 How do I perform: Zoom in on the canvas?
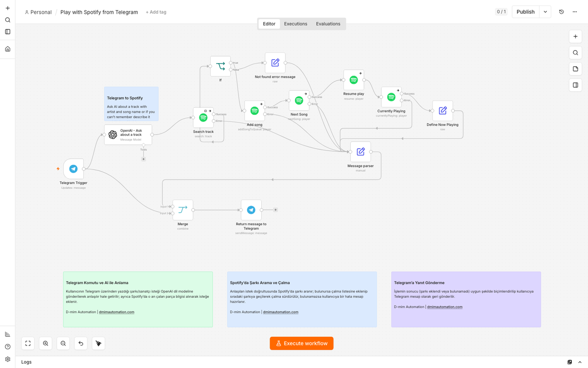[46, 343]
